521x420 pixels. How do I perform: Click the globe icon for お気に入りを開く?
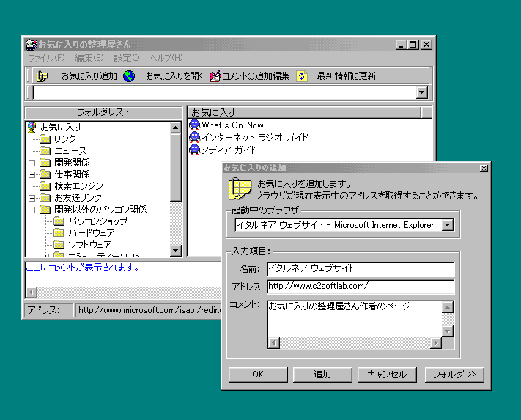(x=129, y=76)
